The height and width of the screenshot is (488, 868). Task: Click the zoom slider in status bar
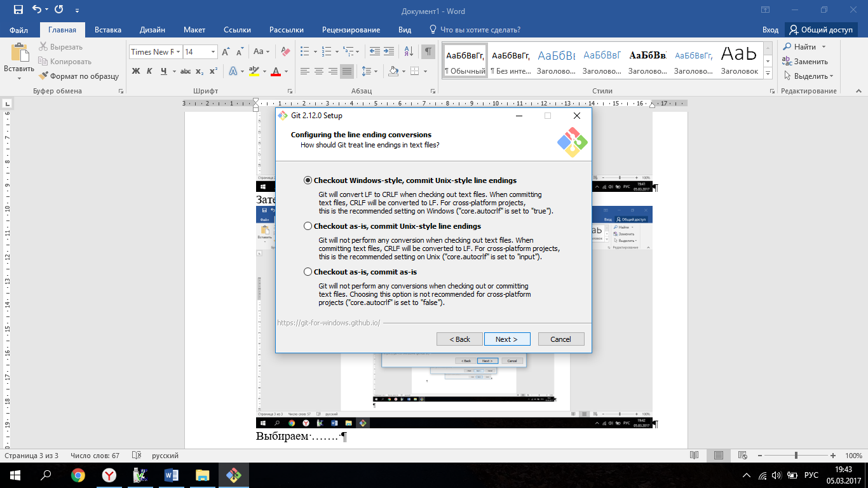coord(796,456)
